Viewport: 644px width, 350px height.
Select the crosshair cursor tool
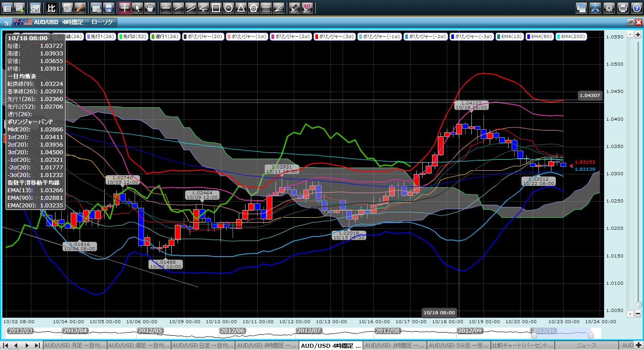click(125, 8)
